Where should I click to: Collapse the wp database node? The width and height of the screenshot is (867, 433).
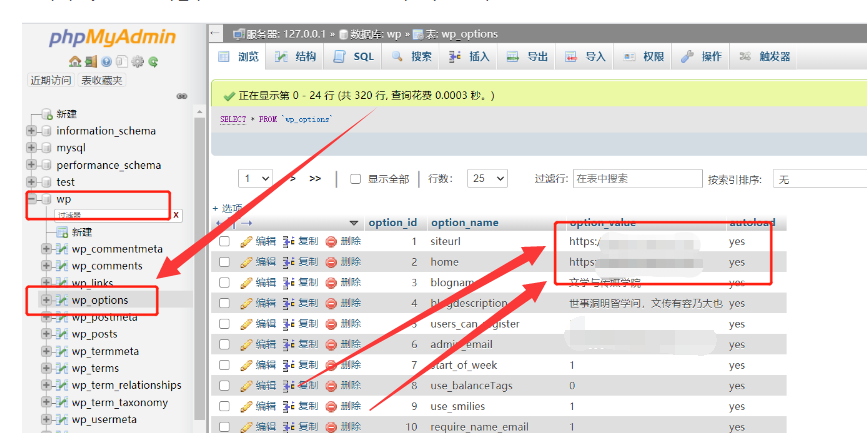coord(32,199)
